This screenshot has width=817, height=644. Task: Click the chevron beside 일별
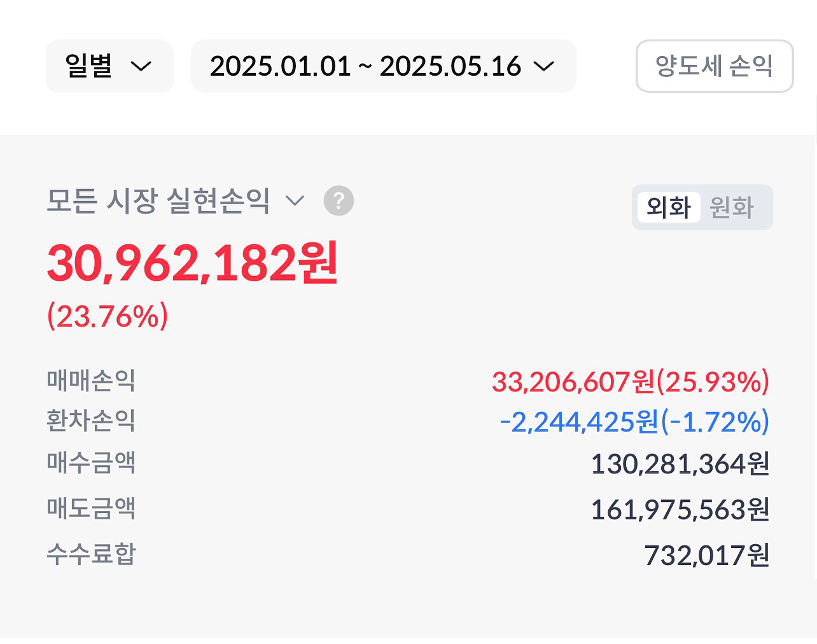coord(141,66)
